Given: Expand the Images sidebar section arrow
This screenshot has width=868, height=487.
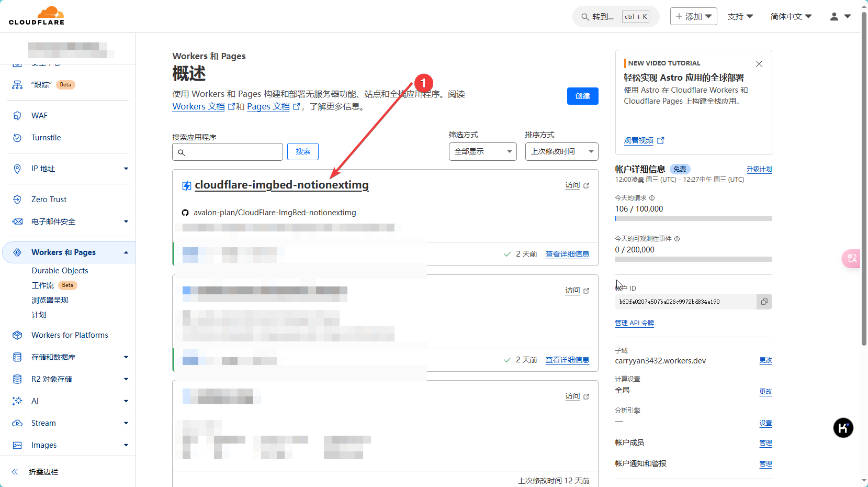Looking at the screenshot, I should coord(126,445).
